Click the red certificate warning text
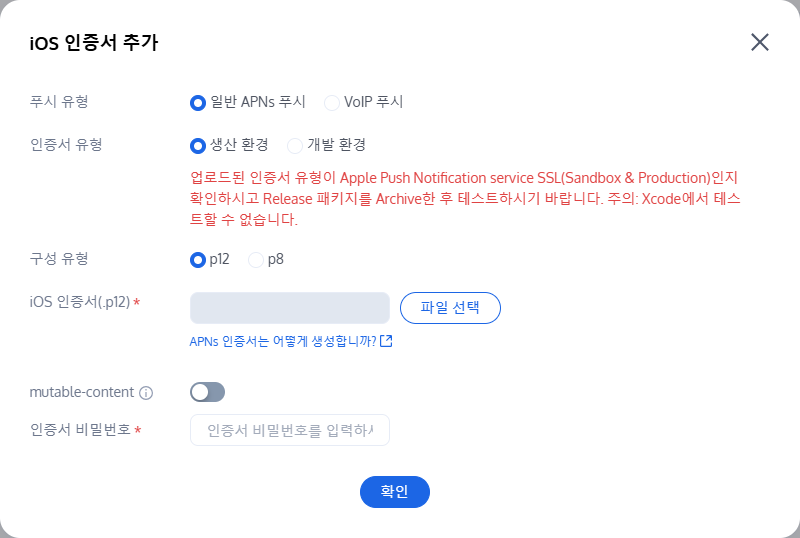This screenshot has height=538, width=800. point(465,198)
